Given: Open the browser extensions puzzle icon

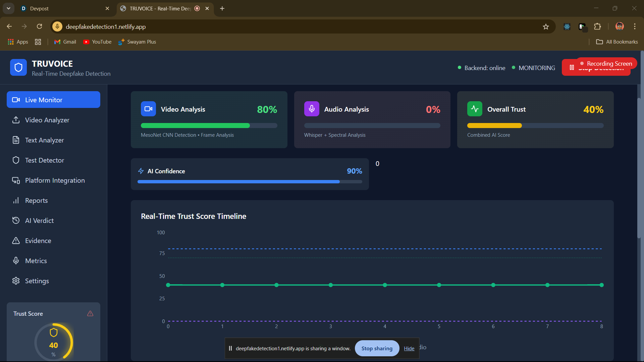Looking at the screenshot, I should point(597,26).
